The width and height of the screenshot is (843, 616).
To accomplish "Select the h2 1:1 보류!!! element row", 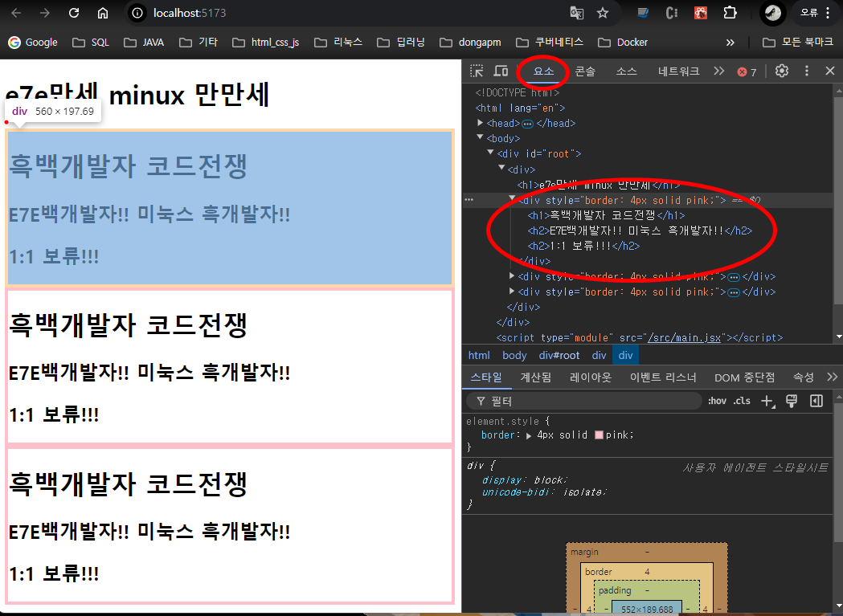I will (584, 247).
